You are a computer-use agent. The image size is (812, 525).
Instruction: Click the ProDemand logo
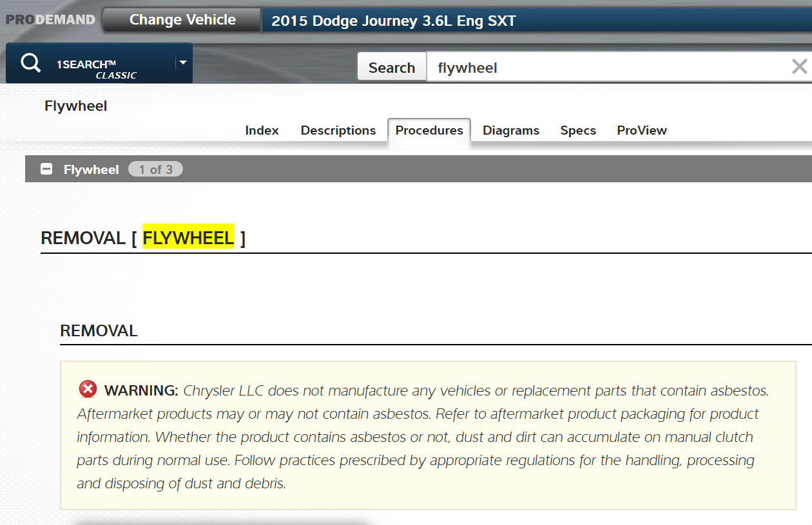point(50,19)
